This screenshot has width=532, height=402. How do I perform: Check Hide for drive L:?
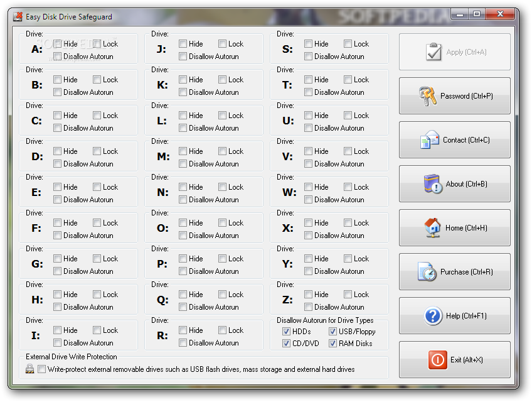click(183, 116)
